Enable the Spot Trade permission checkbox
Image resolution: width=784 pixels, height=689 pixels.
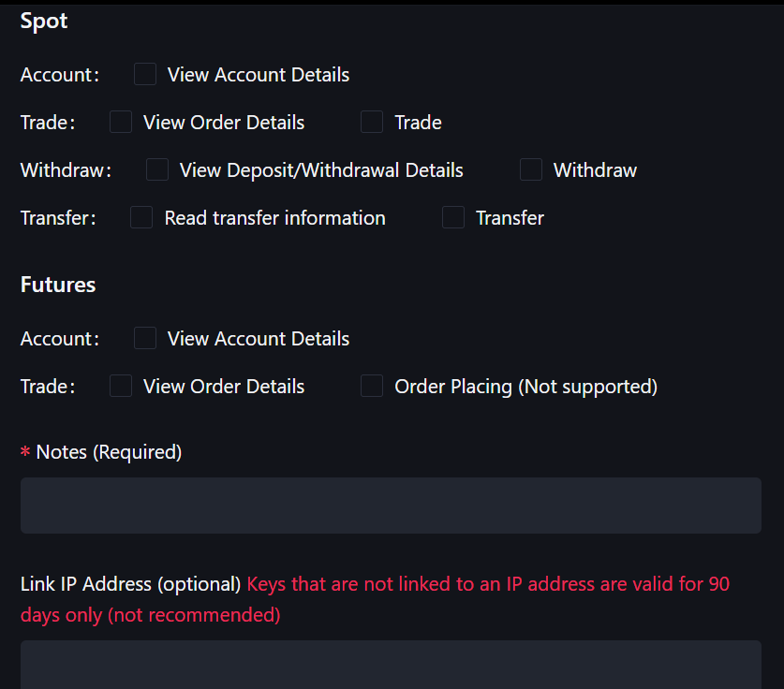point(372,122)
